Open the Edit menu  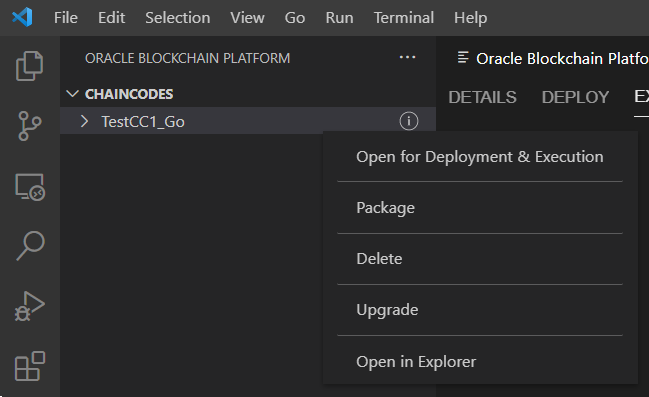click(x=111, y=18)
